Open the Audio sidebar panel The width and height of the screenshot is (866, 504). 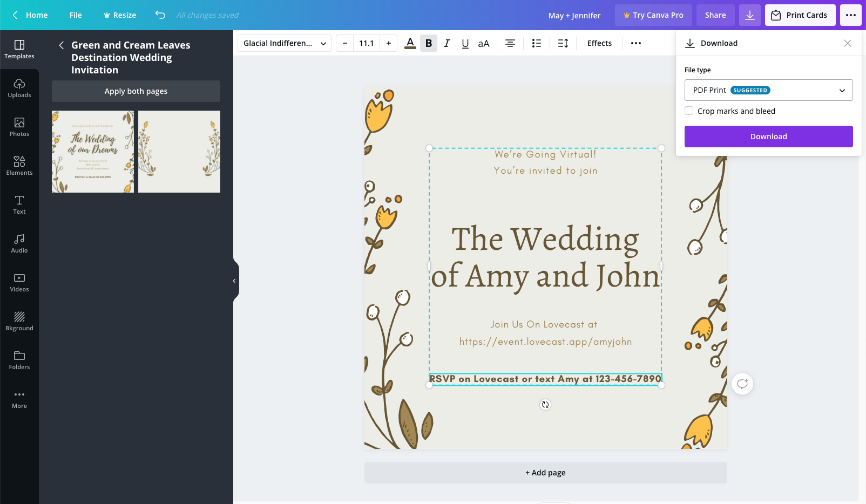tap(19, 244)
